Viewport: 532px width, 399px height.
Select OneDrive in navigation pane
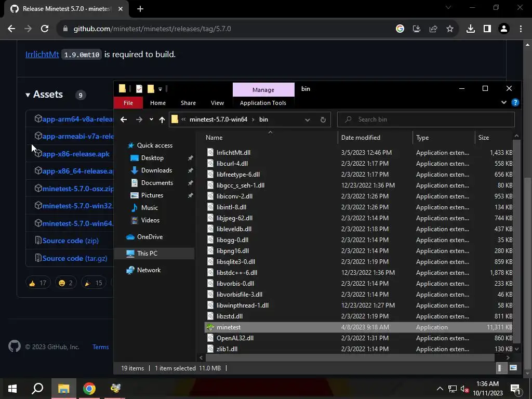150,237
